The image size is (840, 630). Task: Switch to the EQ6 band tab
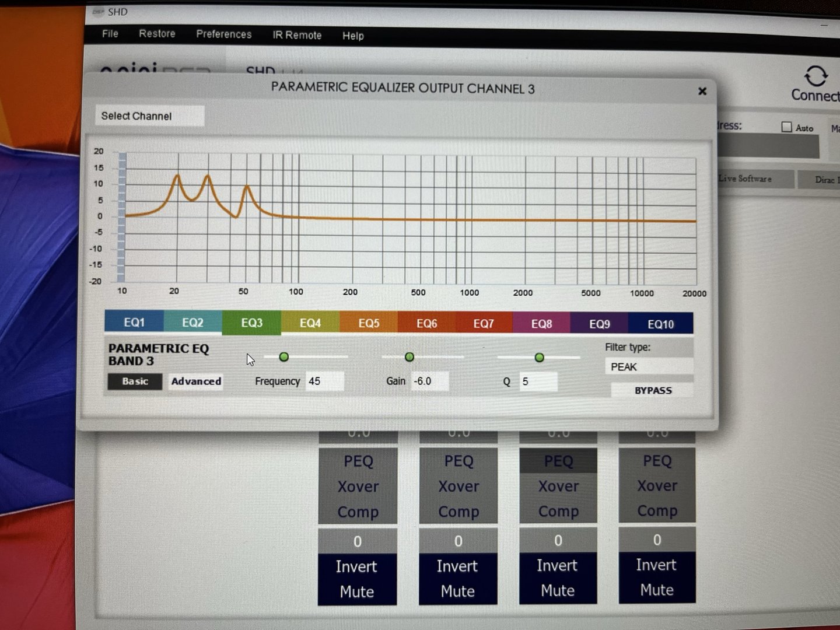pos(426,323)
